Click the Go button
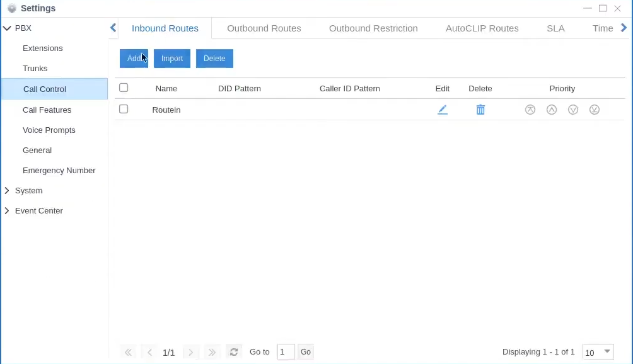633x364 pixels. (306, 352)
